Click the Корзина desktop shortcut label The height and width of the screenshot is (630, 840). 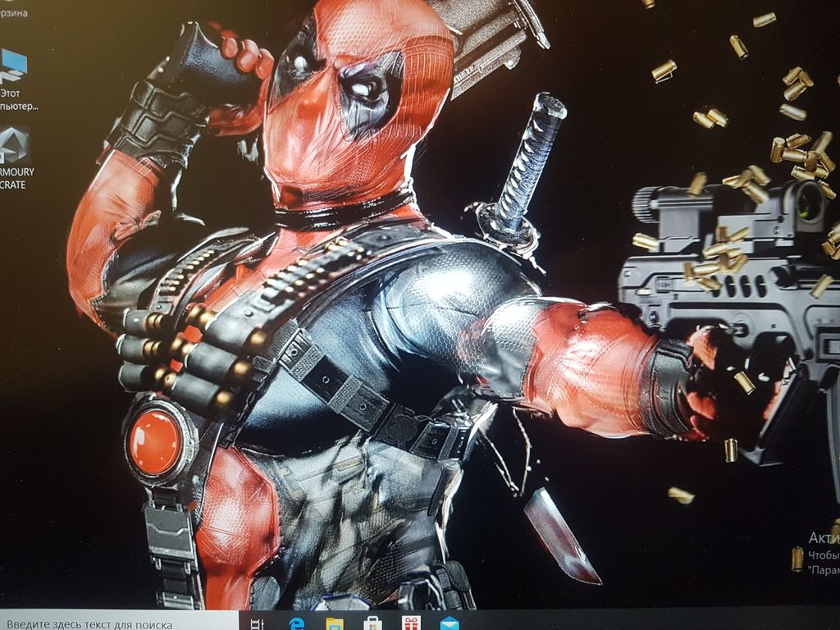pyautogui.click(x=13, y=12)
